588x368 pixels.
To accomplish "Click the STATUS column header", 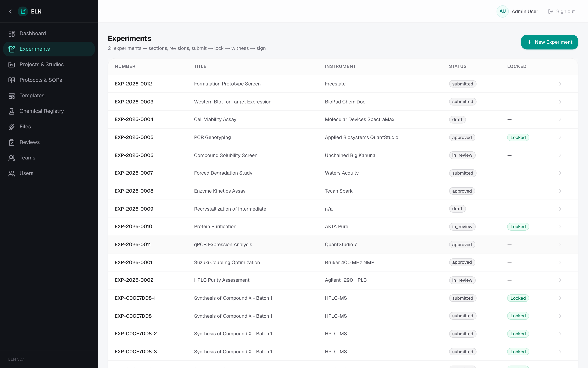I will [458, 66].
